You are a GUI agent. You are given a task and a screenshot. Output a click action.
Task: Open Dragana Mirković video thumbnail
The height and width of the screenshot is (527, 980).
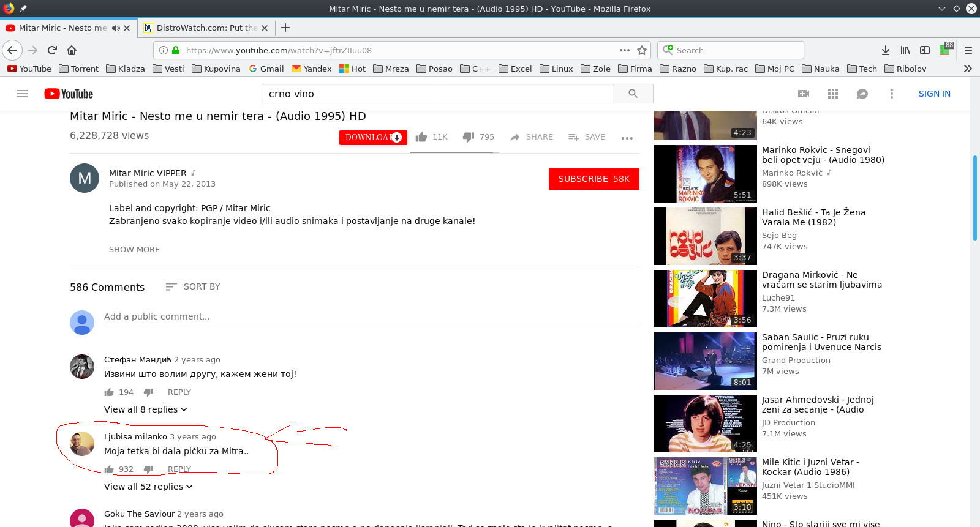(706, 299)
